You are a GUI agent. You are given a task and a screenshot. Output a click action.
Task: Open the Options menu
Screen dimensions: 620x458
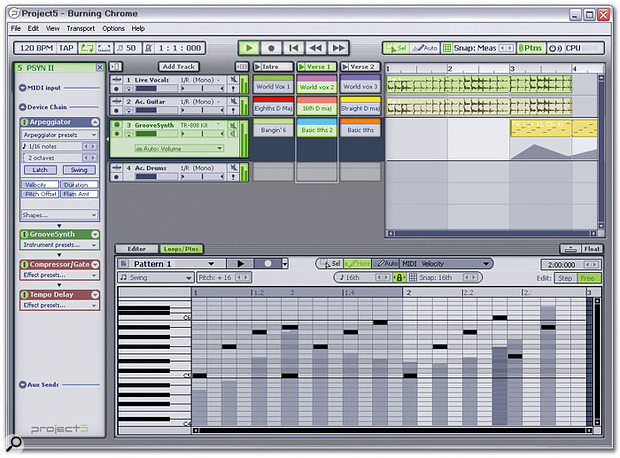[113, 28]
